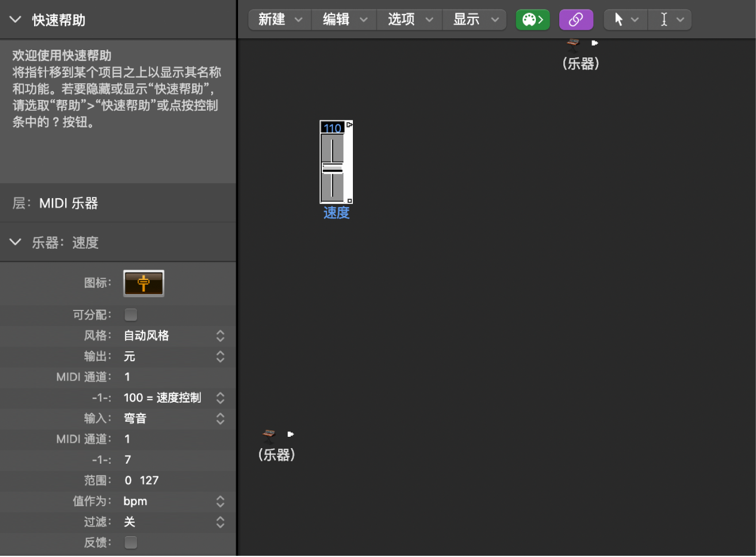
Task: Click the cable plug icon beside top instrument
Action: coord(594,42)
